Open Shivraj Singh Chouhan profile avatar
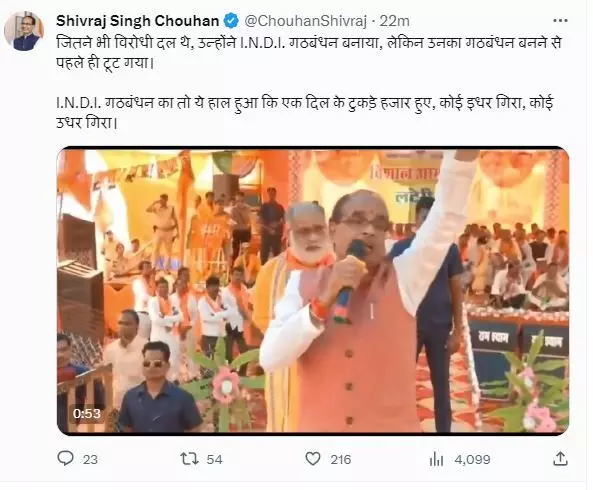The image size is (593, 490). click(x=24, y=31)
